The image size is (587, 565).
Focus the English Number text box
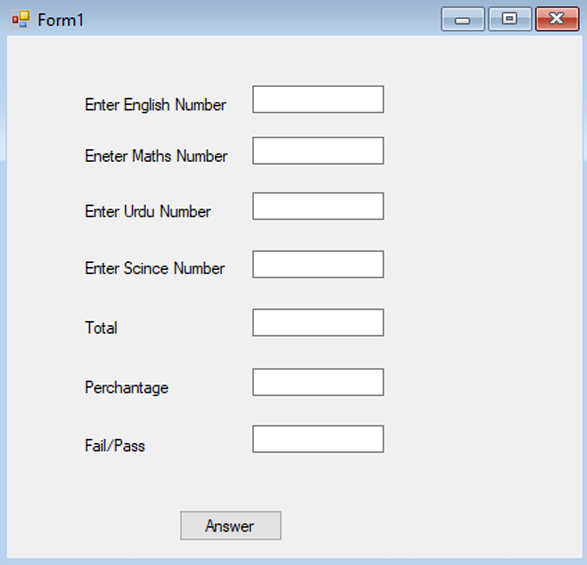[x=318, y=99]
